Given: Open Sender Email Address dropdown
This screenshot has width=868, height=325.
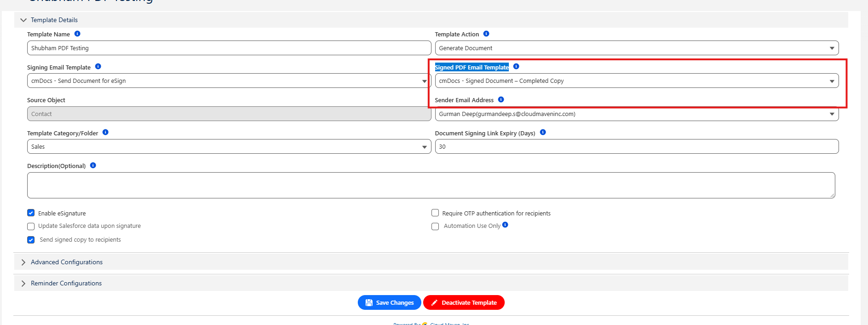Looking at the screenshot, I should point(637,114).
